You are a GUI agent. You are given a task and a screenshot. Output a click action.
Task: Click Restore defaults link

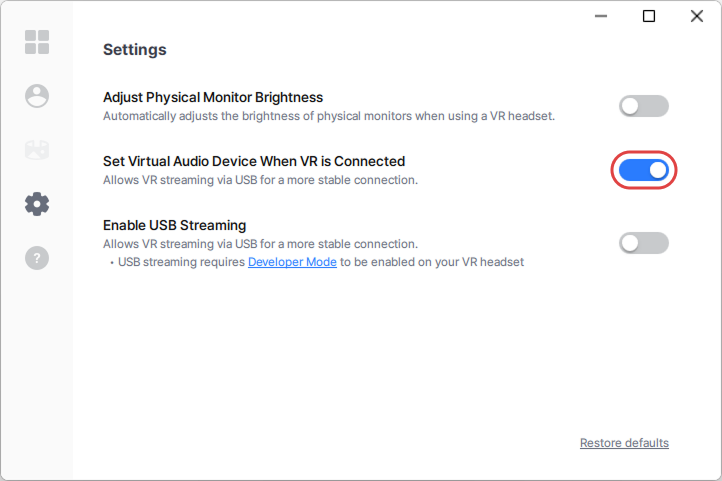click(x=624, y=443)
